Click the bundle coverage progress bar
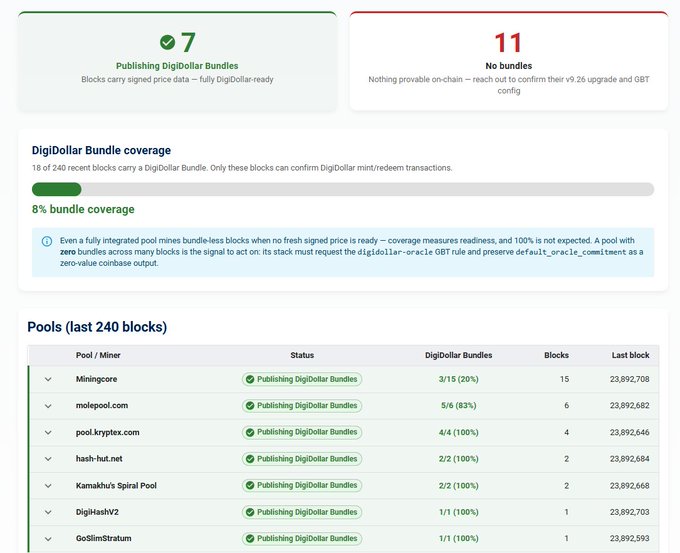 coord(343,189)
